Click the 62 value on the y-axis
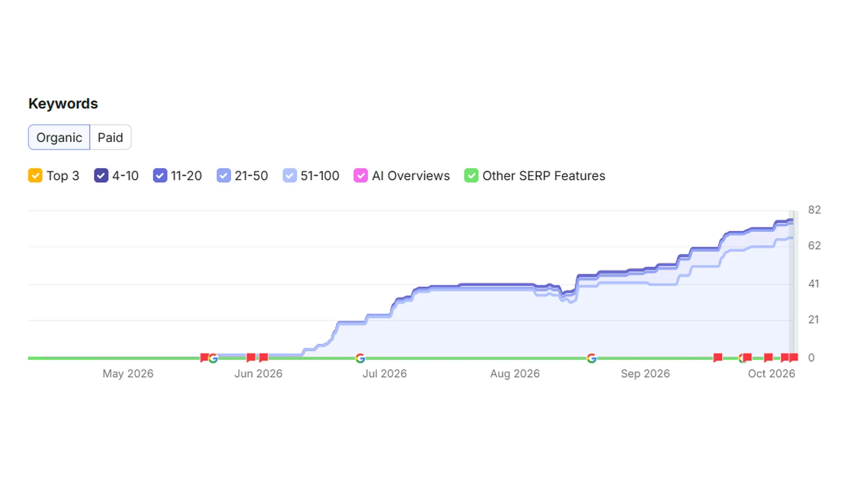 point(814,246)
